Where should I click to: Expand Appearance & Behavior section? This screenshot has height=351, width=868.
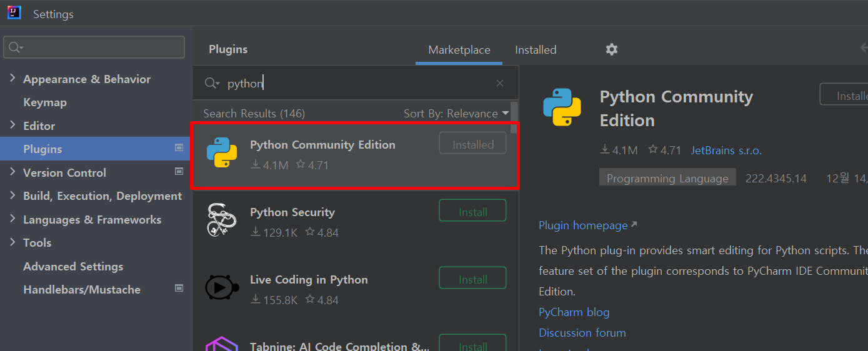pos(12,78)
